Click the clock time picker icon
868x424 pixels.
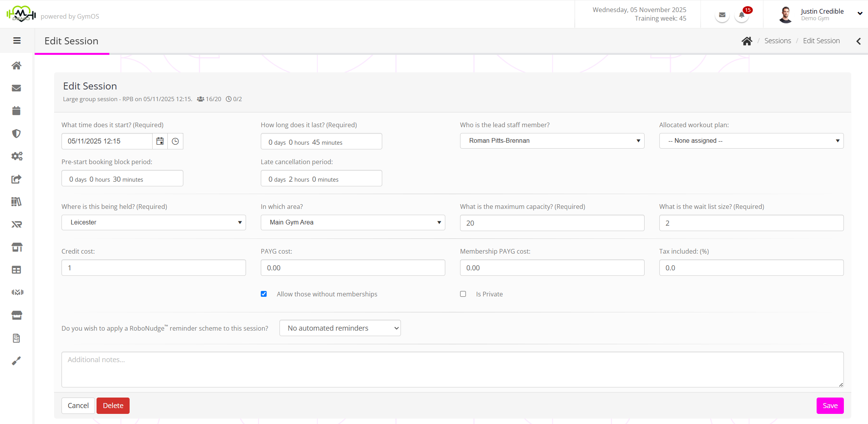coord(175,141)
